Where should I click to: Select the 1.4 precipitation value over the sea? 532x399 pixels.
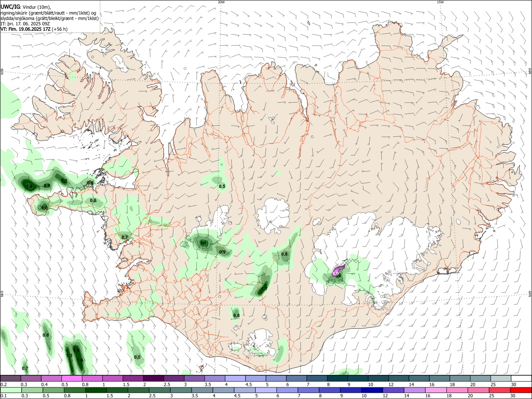(x=80, y=360)
